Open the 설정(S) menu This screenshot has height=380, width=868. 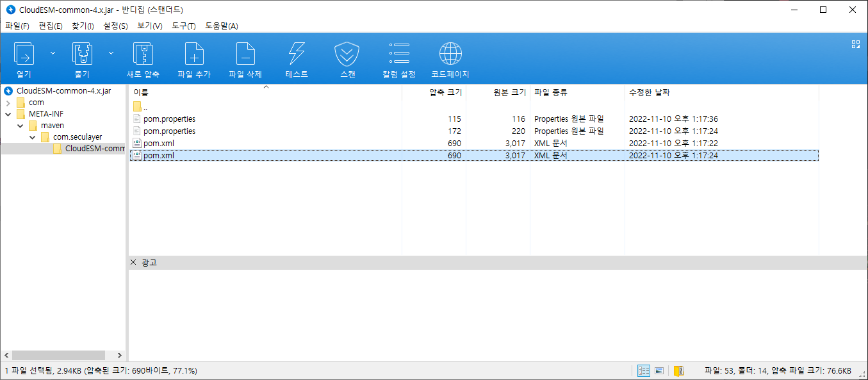[x=115, y=26]
